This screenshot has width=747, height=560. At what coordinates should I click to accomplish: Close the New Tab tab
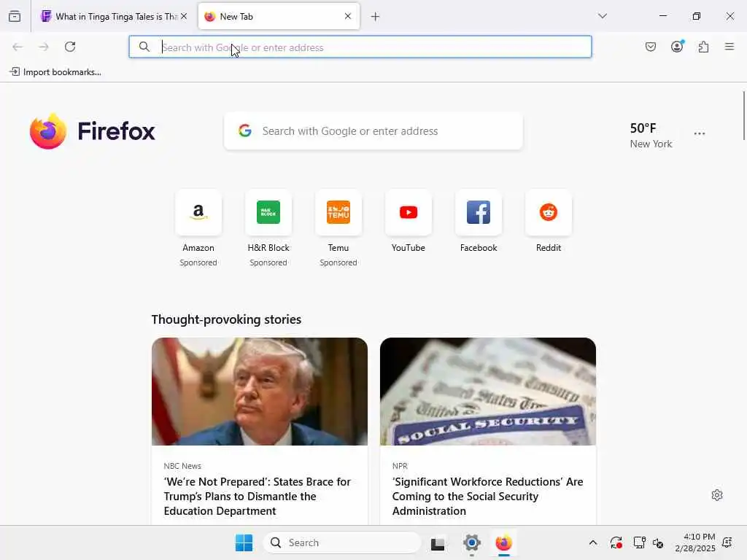(x=348, y=16)
